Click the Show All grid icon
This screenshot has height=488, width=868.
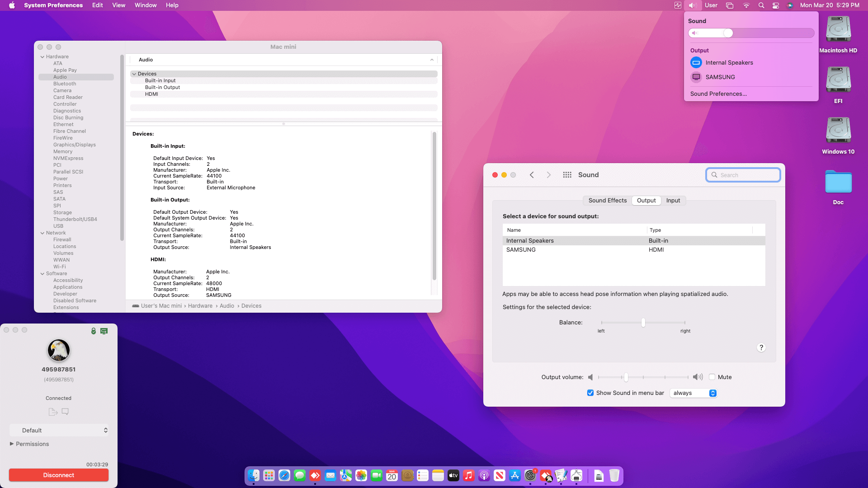(x=567, y=175)
